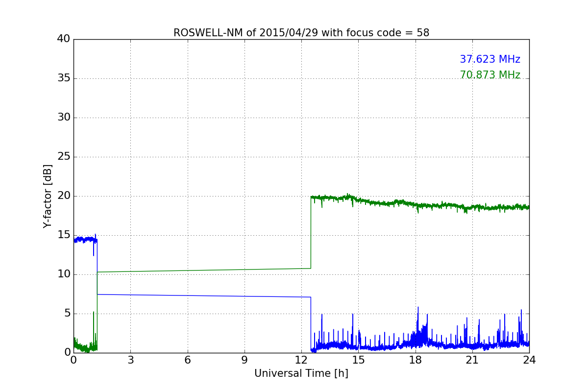This screenshot has height=392, width=588.
Task: Click x-axis tick label 12
Action: [x=301, y=360]
